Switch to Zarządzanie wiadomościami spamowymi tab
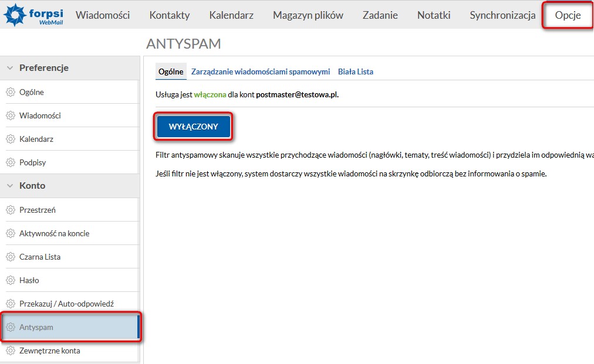This screenshot has height=364, width=594. (x=260, y=72)
